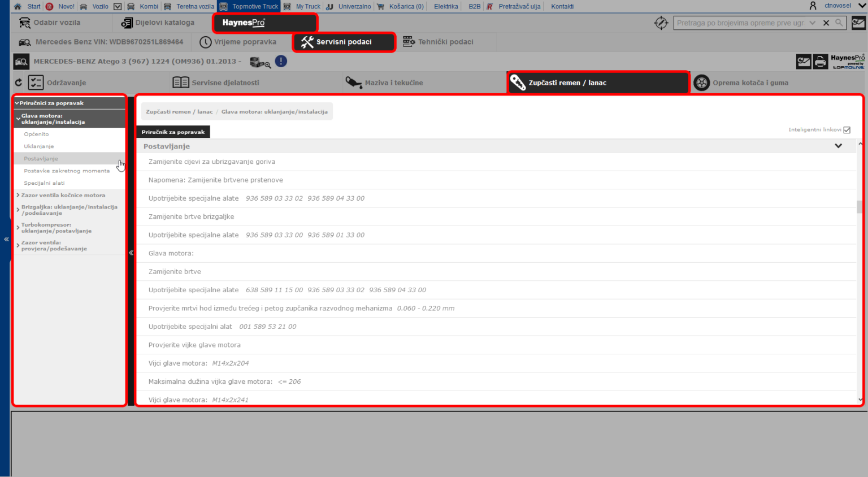The width and height of the screenshot is (868, 477).
Task: Toggle Inteligentni linkovi checkbox
Action: 847,130
